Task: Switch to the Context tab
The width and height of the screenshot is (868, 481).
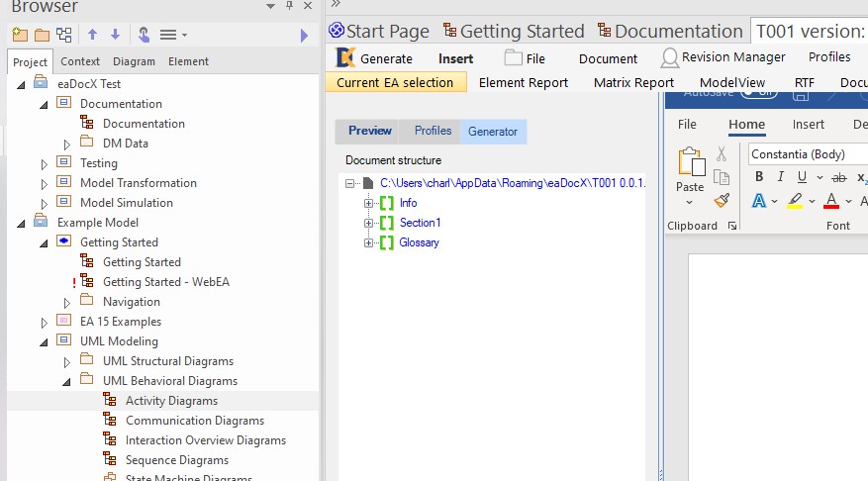Action: [80, 61]
